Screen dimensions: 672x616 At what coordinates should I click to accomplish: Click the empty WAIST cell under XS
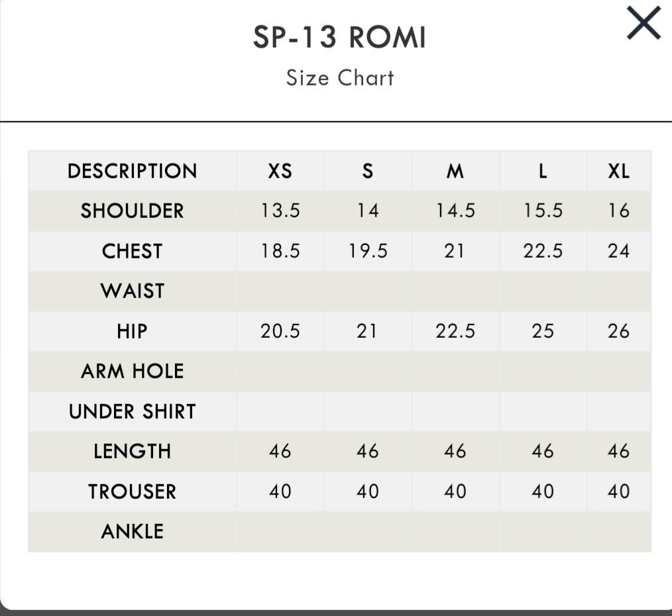280,291
